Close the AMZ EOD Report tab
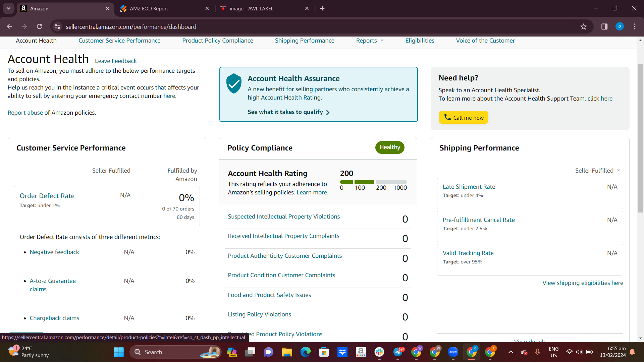The width and height of the screenshot is (644, 362). pyautogui.click(x=207, y=8)
